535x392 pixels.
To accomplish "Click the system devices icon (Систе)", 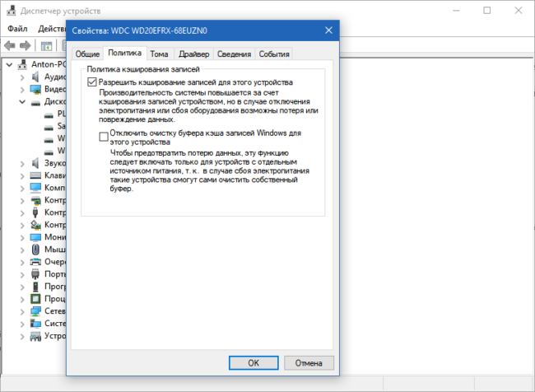I will pyautogui.click(x=35, y=324).
